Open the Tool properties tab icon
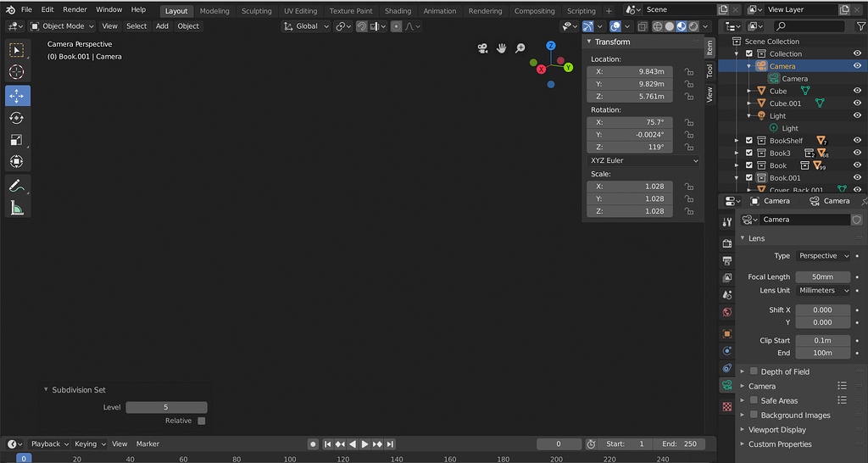 (x=726, y=222)
